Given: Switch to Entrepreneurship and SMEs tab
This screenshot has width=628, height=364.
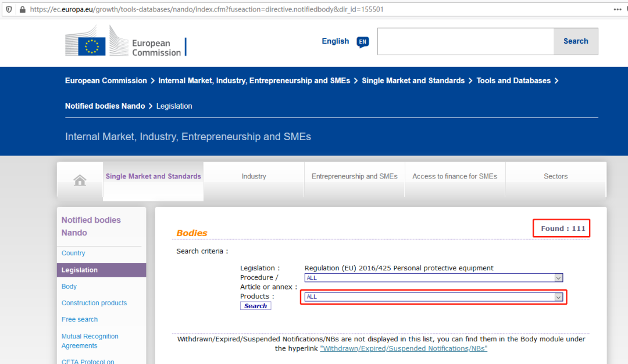Looking at the screenshot, I should pyautogui.click(x=355, y=180).
